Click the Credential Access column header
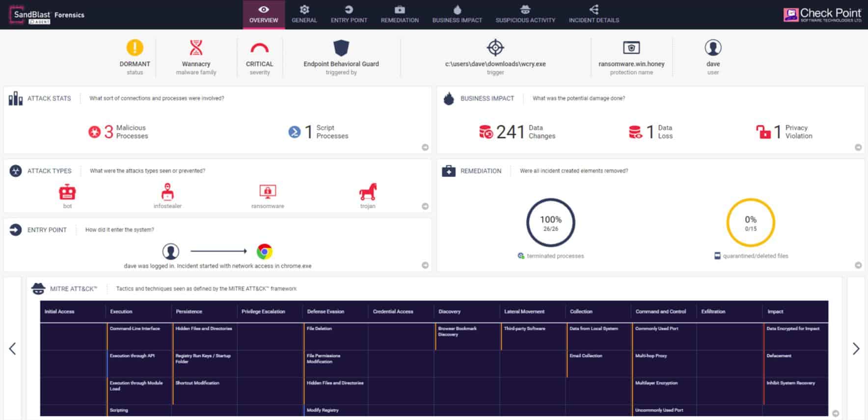 click(x=393, y=311)
